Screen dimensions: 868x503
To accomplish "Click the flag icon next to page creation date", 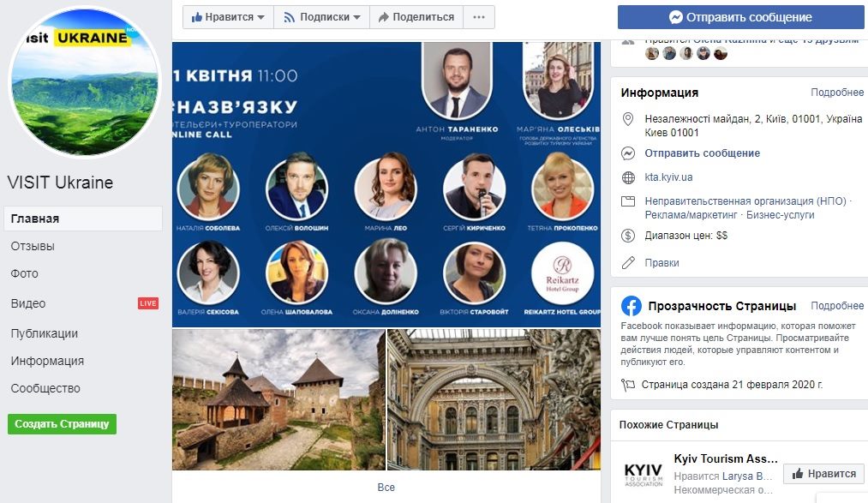I will tap(628, 385).
